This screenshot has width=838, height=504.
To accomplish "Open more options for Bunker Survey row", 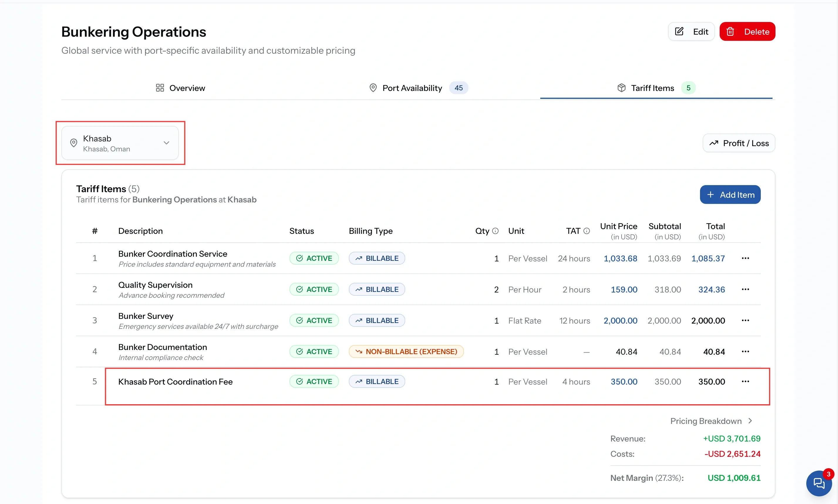I will (x=745, y=320).
